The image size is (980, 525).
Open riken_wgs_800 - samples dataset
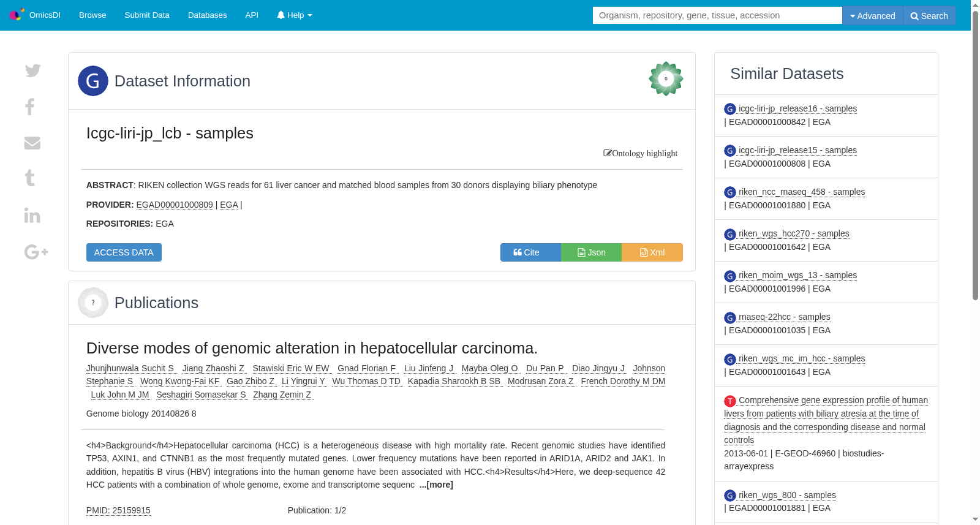pos(787,495)
